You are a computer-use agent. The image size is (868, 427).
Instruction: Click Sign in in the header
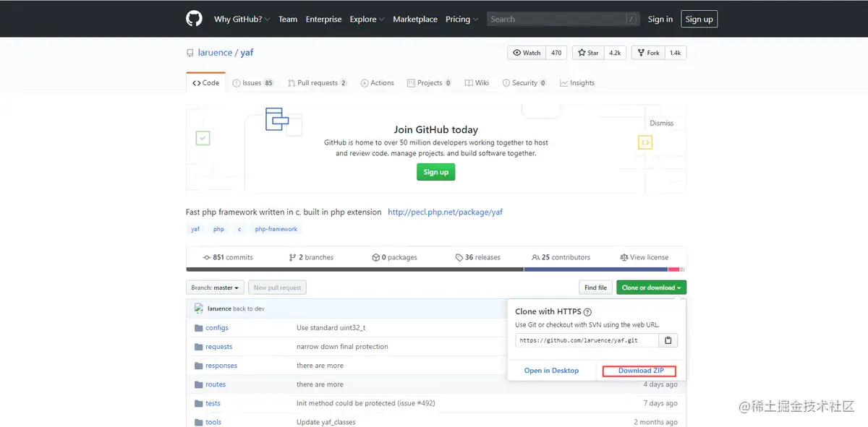click(660, 20)
